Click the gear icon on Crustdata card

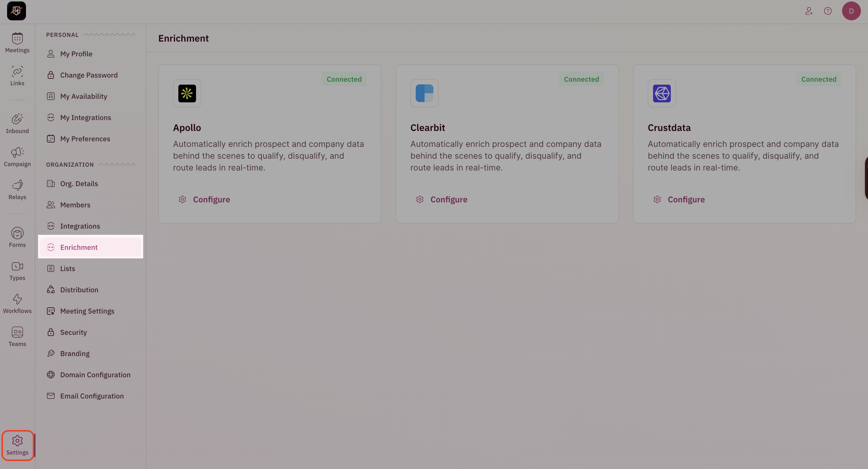tap(657, 199)
